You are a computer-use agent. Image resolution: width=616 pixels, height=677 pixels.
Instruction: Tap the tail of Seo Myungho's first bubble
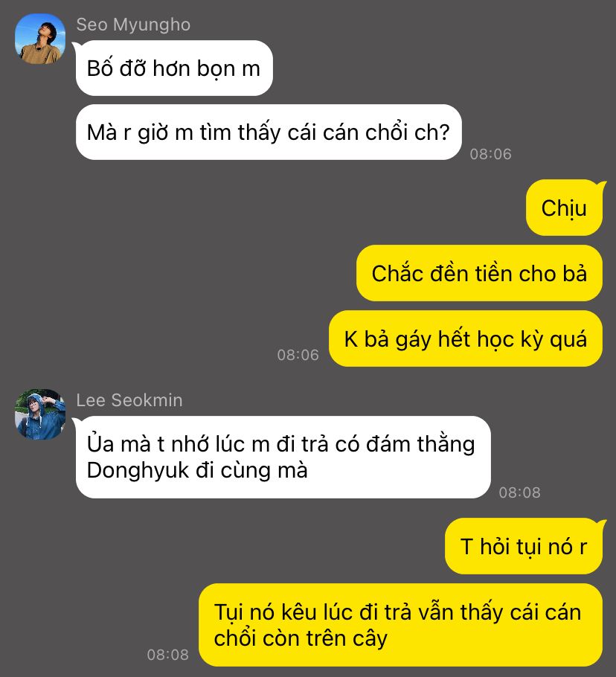point(77,46)
